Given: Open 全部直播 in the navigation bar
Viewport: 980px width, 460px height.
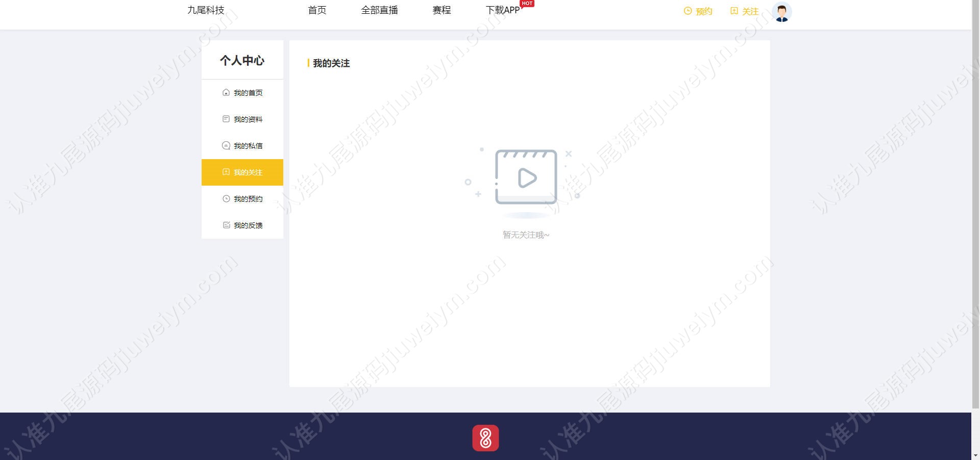Looking at the screenshot, I should (379, 10).
